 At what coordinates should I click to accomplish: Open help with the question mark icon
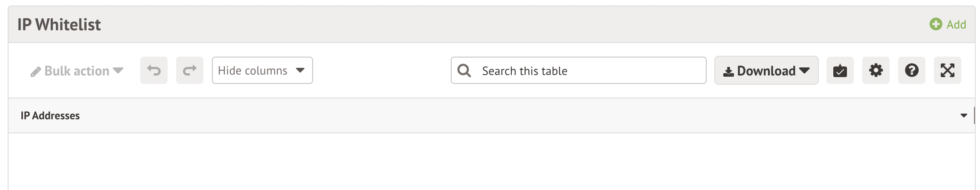pos(911,70)
